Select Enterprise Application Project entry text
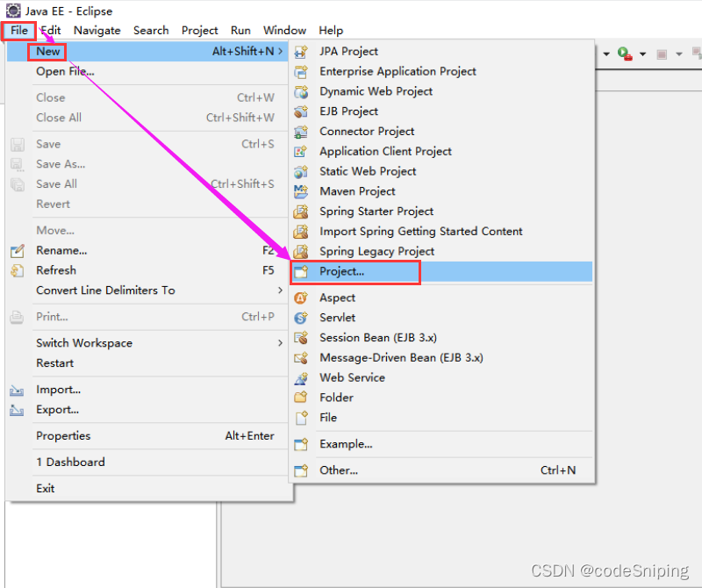The image size is (702, 588). click(x=398, y=72)
